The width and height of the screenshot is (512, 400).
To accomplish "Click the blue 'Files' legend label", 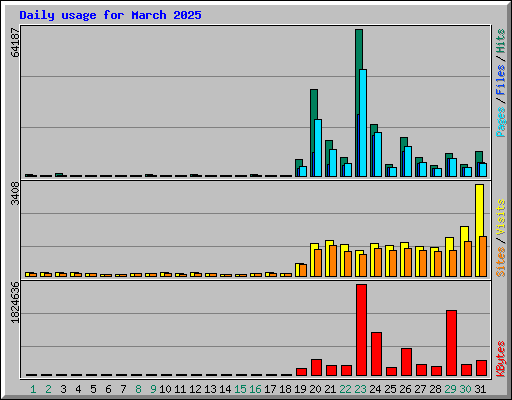I will [501, 80].
